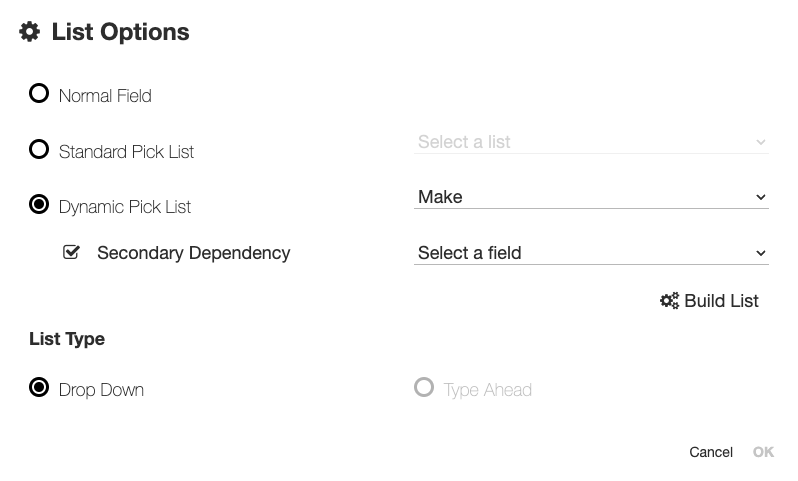Screen dimensions: 798x481
Task: Click the gear icon beside List Options
Action: click(x=30, y=32)
